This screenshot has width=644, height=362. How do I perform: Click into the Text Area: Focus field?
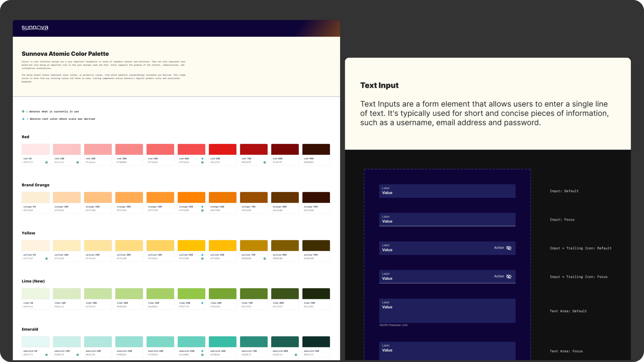click(447, 351)
